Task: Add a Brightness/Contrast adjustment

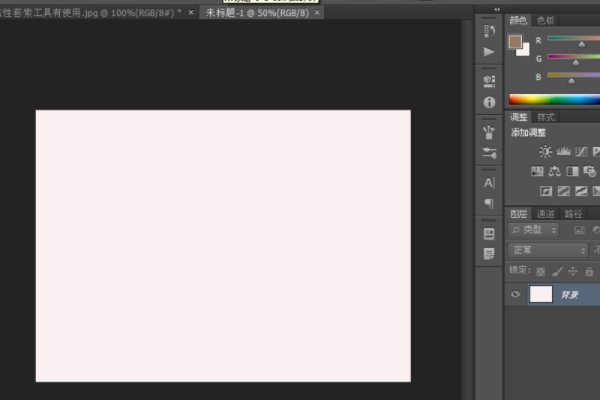Action: [545, 152]
